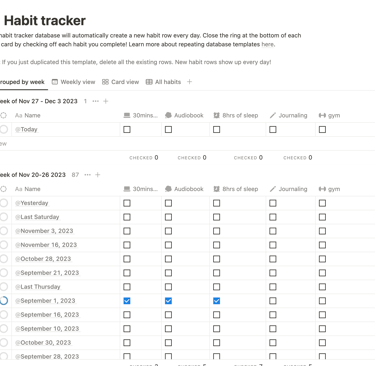Click the Journaling pencil column header in top table
The image size is (375, 366).
(288, 115)
